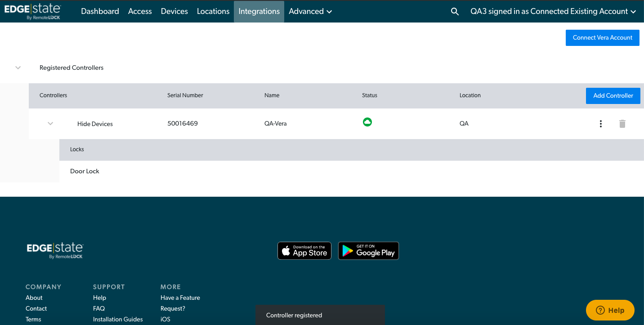Image resolution: width=644 pixels, height=325 pixels.
Task: Click the Connect Vera Account button
Action: [602, 38]
